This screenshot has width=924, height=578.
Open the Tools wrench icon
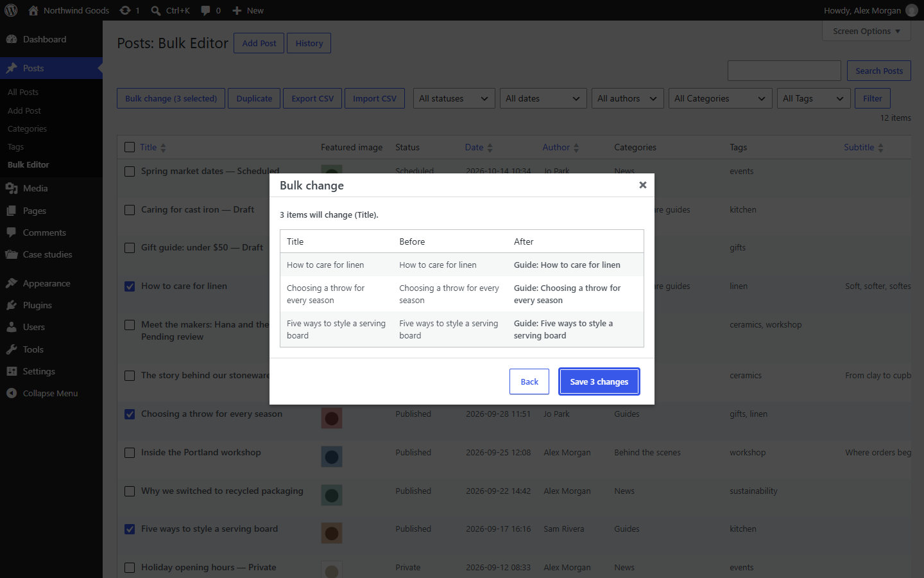(12, 349)
